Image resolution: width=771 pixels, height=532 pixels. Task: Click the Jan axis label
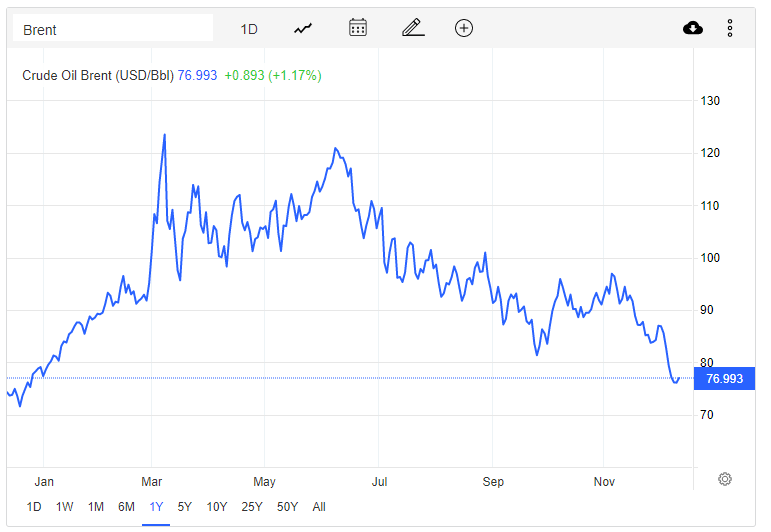pos(44,482)
